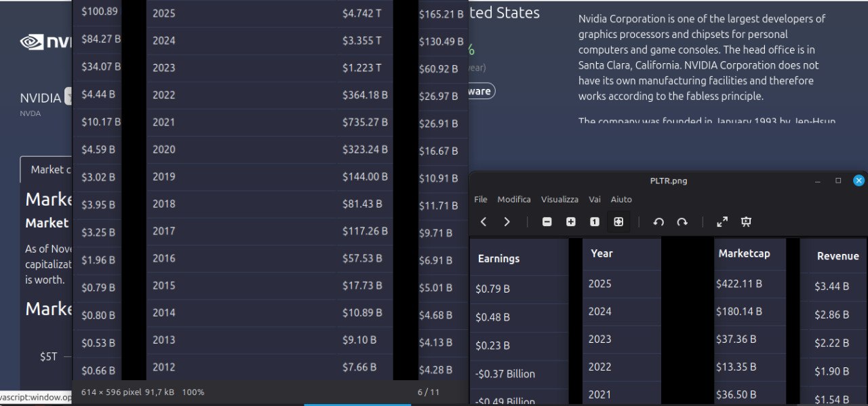
Task: Click the PLTR.png window title
Action: pyautogui.click(x=669, y=181)
